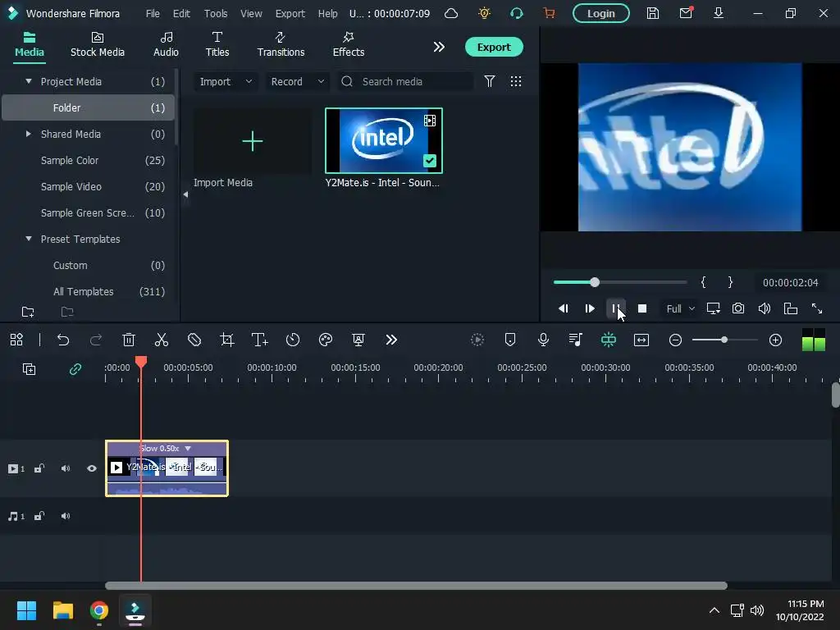
Task: Enter fullscreen preview with the arrows icon
Action: point(817,308)
